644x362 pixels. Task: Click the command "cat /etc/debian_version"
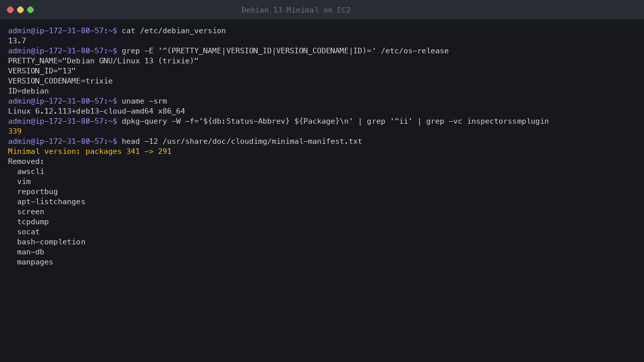[174, 31]
